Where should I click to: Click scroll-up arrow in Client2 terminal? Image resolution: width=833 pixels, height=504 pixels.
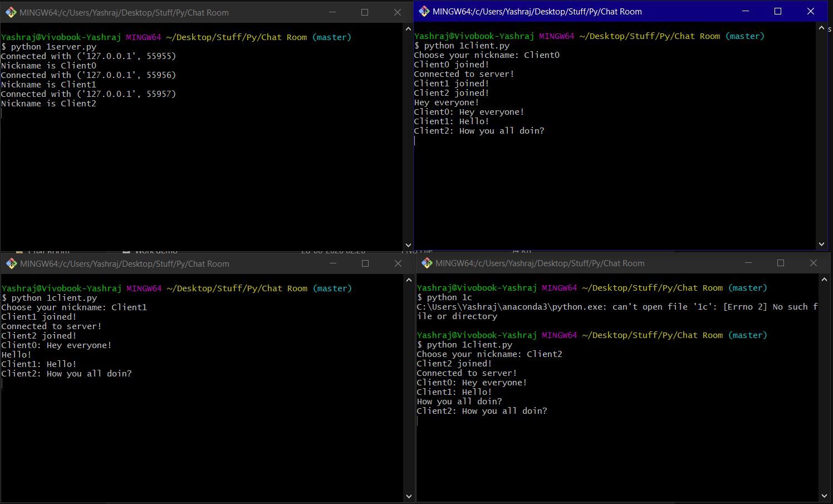824,280
